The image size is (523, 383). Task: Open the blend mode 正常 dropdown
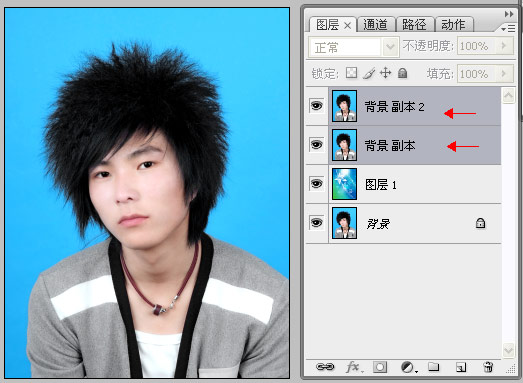354,47
